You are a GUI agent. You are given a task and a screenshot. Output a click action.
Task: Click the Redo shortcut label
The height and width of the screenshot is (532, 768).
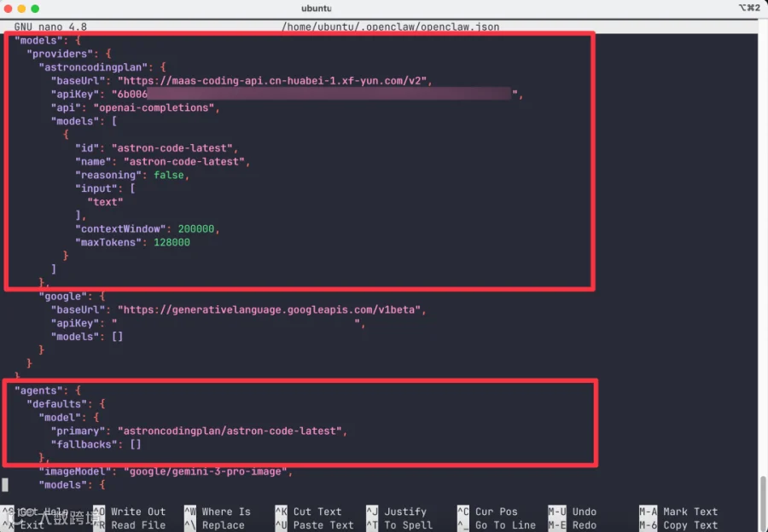585,525
